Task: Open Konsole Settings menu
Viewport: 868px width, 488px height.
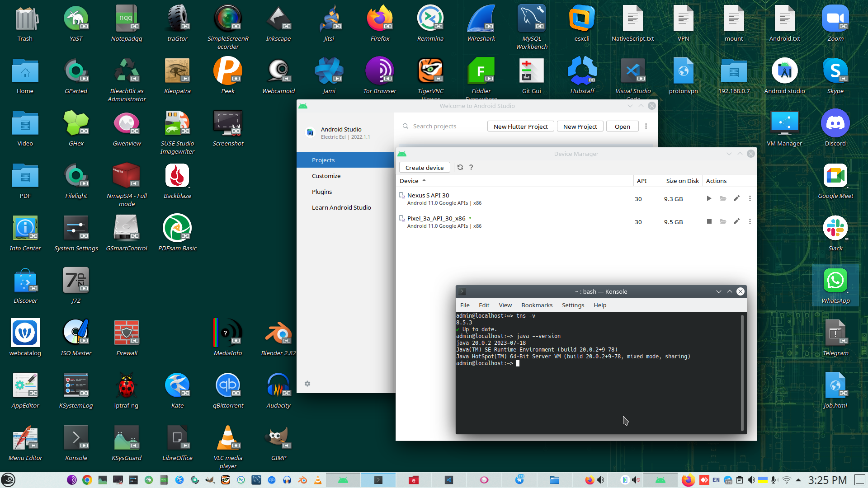Action: [x=573, y=305]
